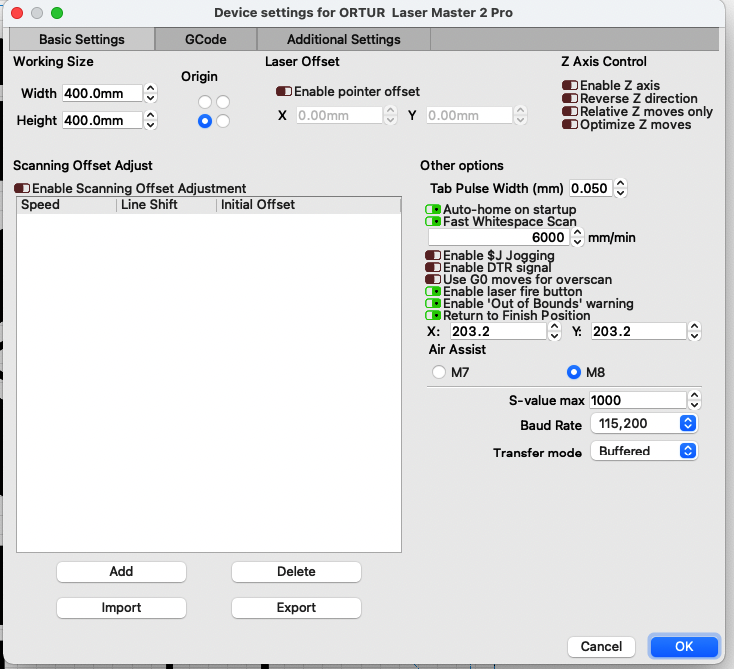Click the Working Size Width field

pyautogui.click(x=102, y=93)
